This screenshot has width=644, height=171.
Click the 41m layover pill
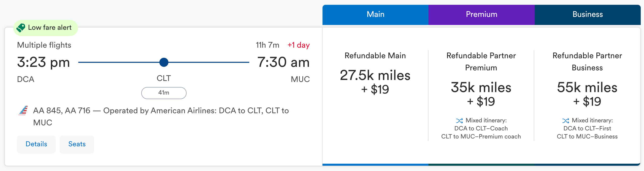tap(164, 93)
